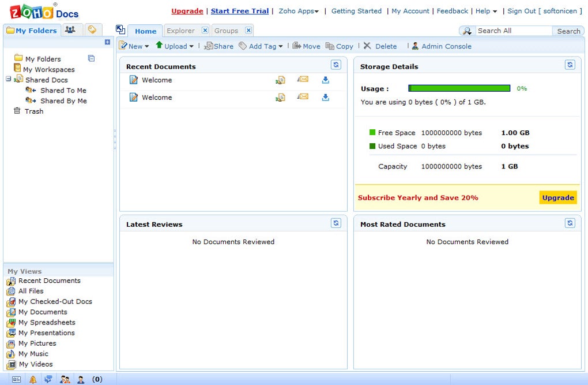Click the red Upgrade link at top
This screenshot has height=385, width=588.
[x=187, y=11]
